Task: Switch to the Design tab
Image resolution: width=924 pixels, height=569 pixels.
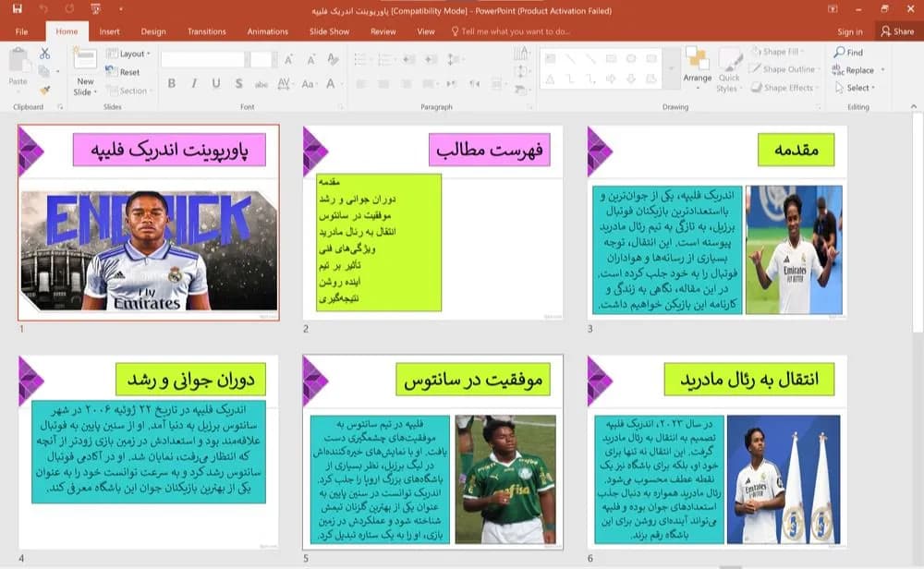Action: (x=153, y=31)
